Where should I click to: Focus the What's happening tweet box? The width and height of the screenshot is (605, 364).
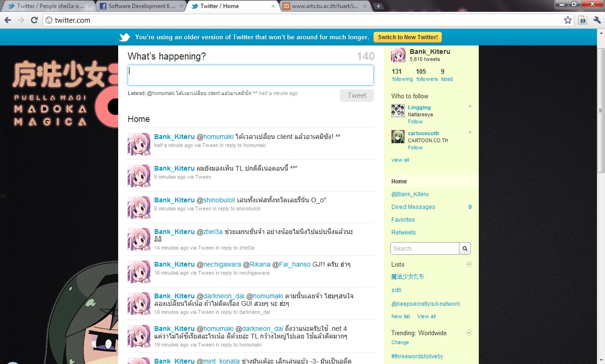[251, 75]
